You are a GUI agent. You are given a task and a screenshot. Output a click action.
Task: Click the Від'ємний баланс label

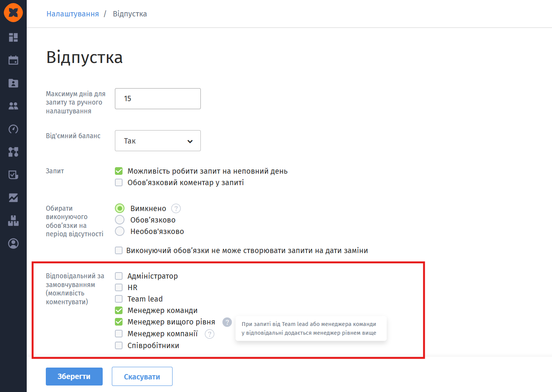point(73,136)
